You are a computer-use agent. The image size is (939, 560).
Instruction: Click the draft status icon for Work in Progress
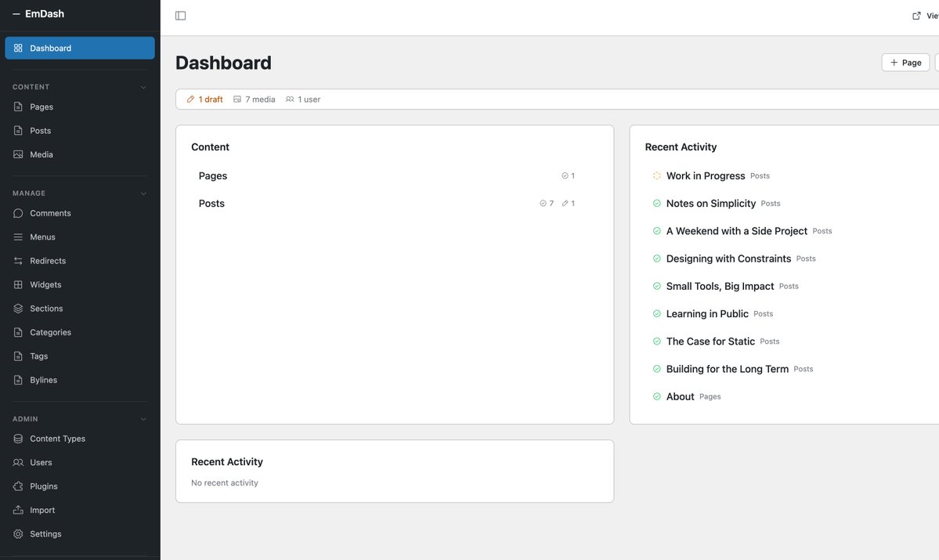click(x=656, y=175)
